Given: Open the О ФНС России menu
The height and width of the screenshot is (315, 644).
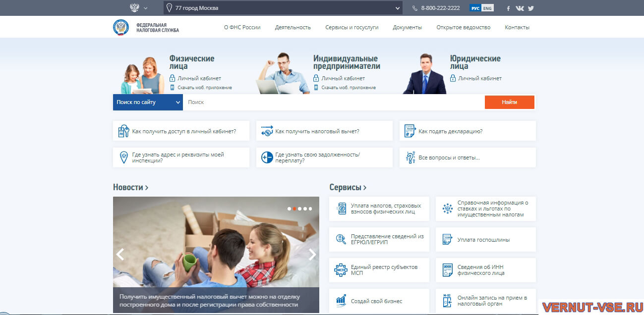Looking at the screenshot, I should [242, 27].
